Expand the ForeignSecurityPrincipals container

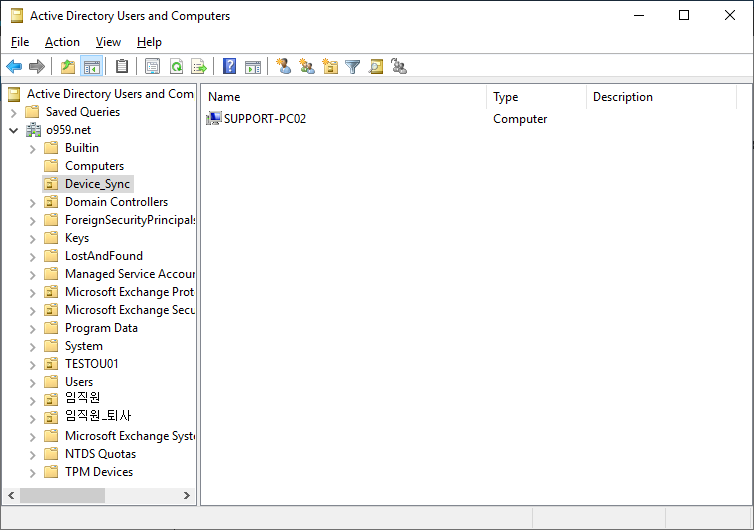(x=32, y=221)
